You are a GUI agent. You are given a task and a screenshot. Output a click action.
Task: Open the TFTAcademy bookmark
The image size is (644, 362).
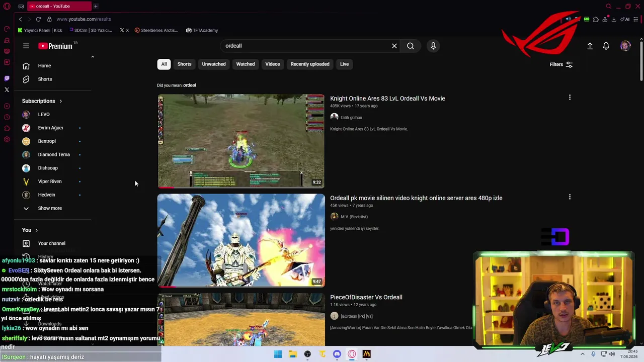coord(202,30)
